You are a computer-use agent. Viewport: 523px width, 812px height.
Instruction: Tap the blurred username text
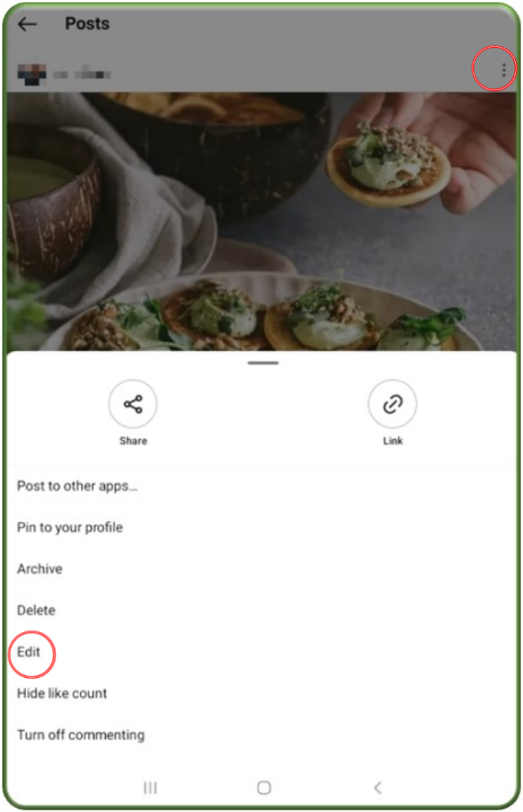click(x=82, y=74)
